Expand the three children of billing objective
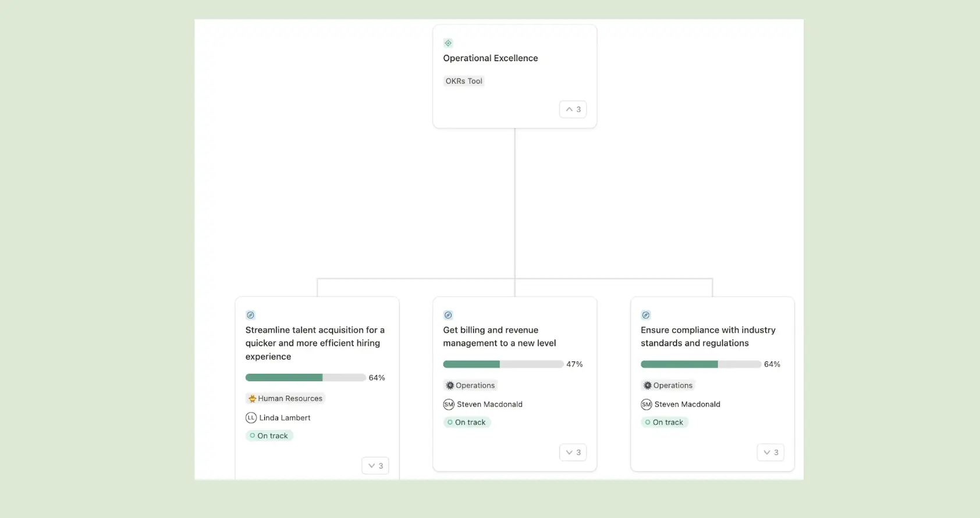Screen dimensions: 980x518 573,452
